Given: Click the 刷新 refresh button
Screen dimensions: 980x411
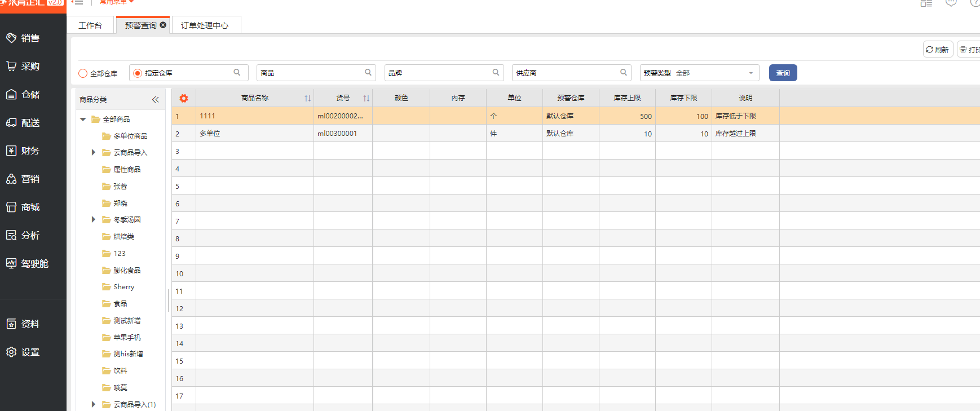Looking at the screenshot, I should pos(938,50).
